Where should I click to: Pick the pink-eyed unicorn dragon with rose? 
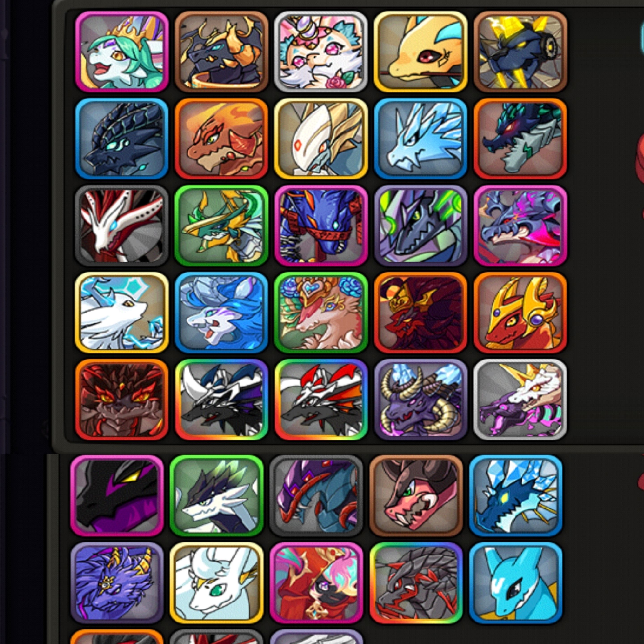click(321, 52)
